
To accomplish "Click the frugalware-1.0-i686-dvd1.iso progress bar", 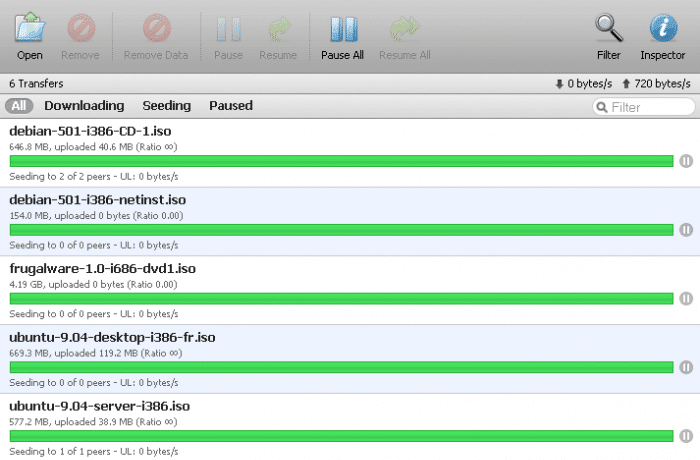I will click(x=342, y=298).
